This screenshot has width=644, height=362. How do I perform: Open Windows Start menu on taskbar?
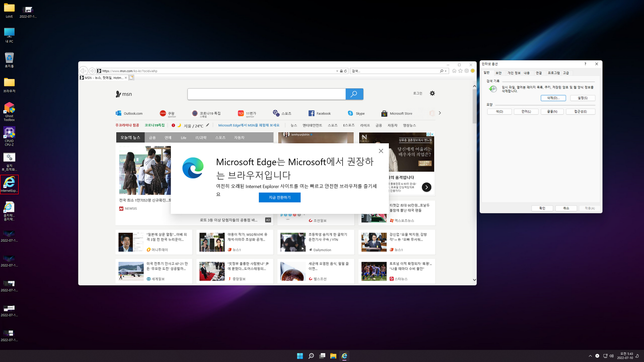pyautogui.click(x=300, y=356)
